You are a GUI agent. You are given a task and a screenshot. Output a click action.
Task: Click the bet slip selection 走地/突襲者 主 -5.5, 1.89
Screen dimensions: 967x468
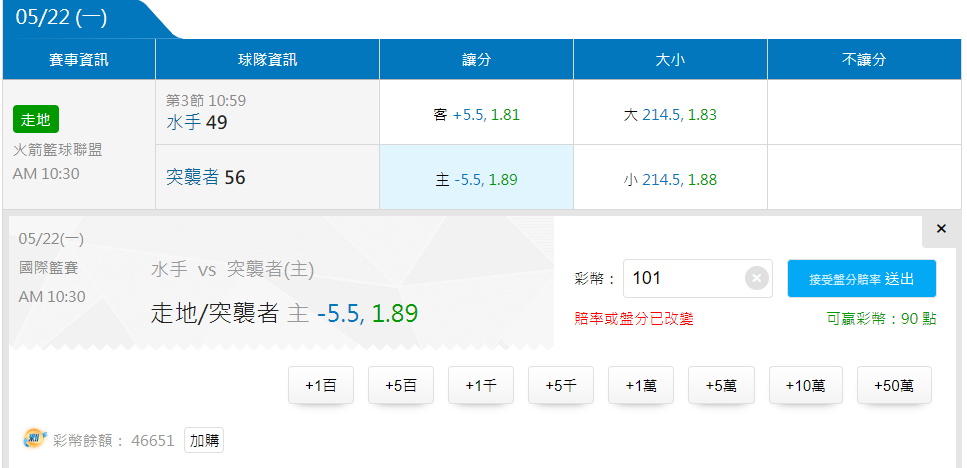[x=284, y=313]
